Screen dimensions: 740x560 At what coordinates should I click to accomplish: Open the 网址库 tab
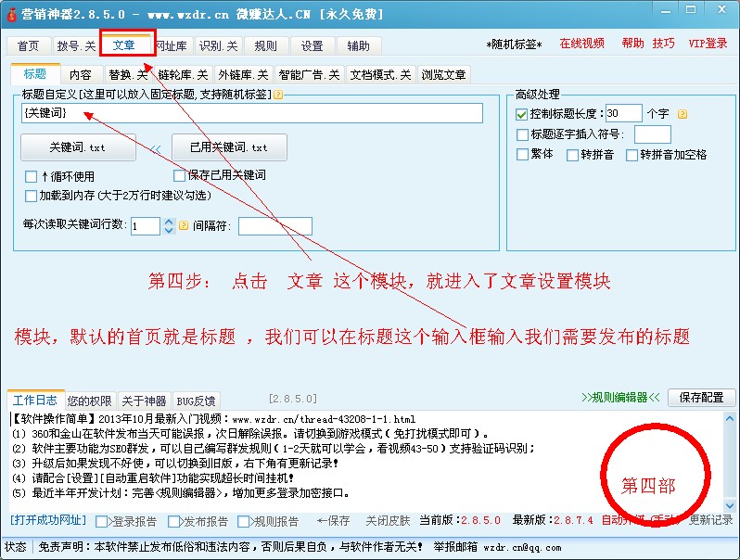[x=172, y=45]
